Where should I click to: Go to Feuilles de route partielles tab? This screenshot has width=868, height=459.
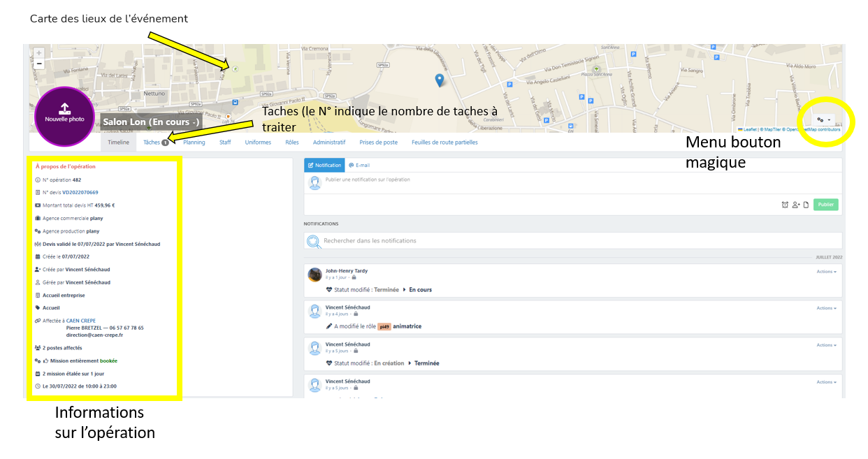click(444, 143)
